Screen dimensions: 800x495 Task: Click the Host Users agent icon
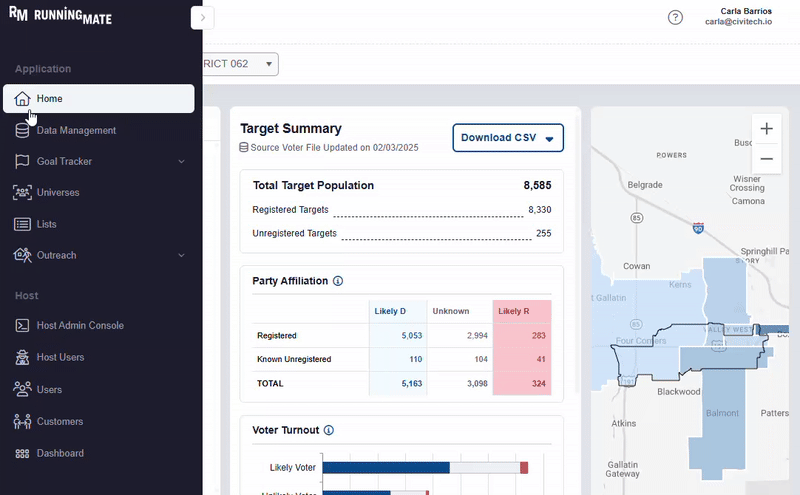[x=22, y=357]
